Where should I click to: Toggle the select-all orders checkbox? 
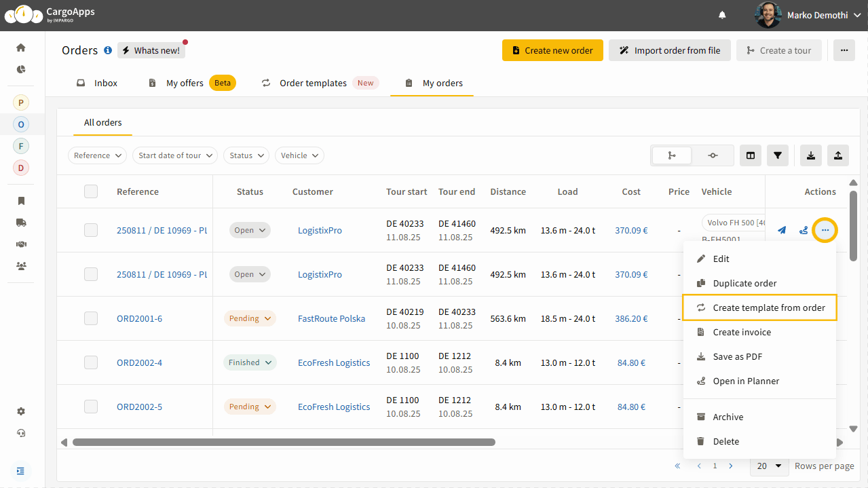[91, 191]
